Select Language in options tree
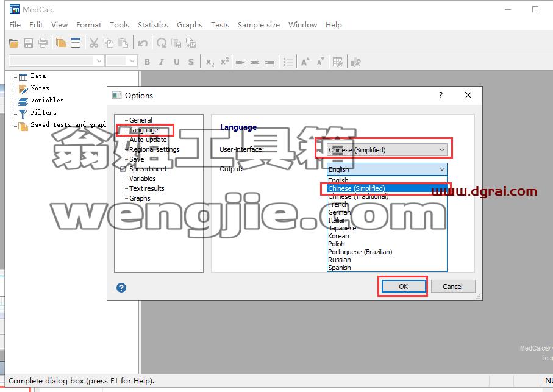 click(x=143, y=130)
